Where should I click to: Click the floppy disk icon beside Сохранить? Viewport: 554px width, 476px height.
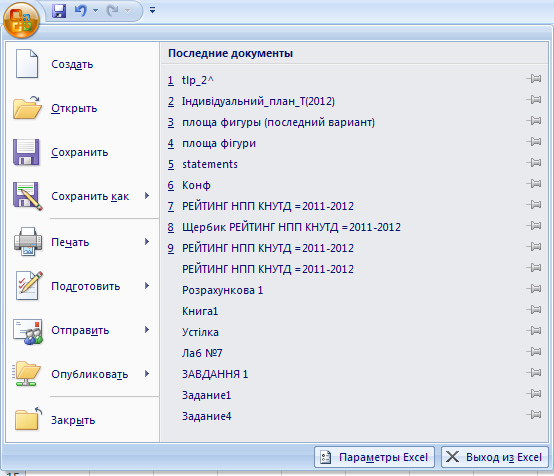coord(26,152)
